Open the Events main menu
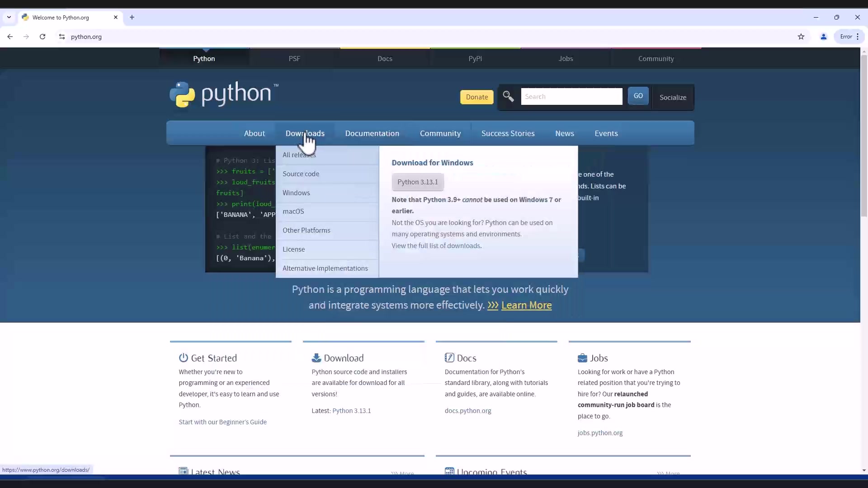 [x=606, y=133]
